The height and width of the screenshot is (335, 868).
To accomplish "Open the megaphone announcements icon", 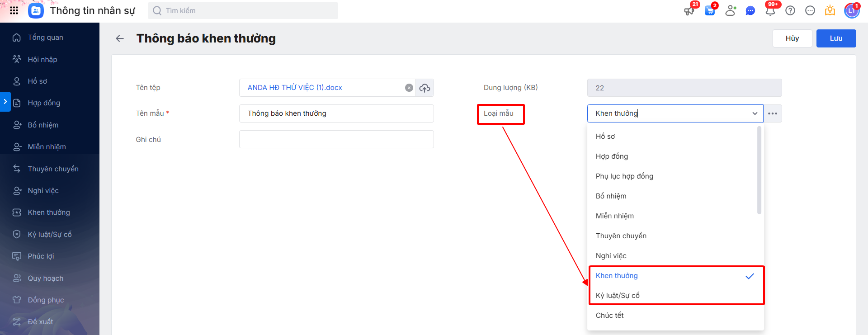I will 689,11.
